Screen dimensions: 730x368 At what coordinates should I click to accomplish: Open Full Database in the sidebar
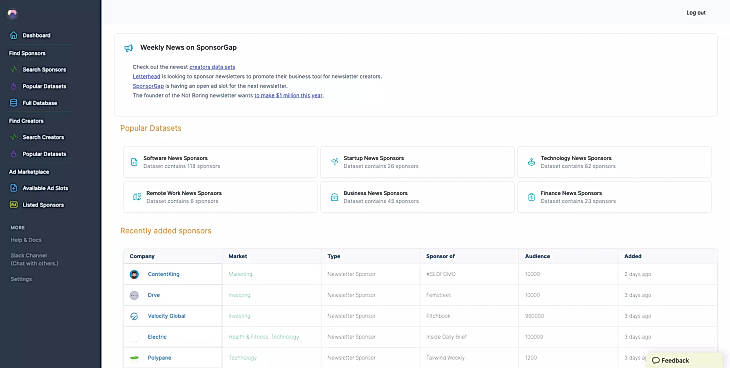(40, 103)
